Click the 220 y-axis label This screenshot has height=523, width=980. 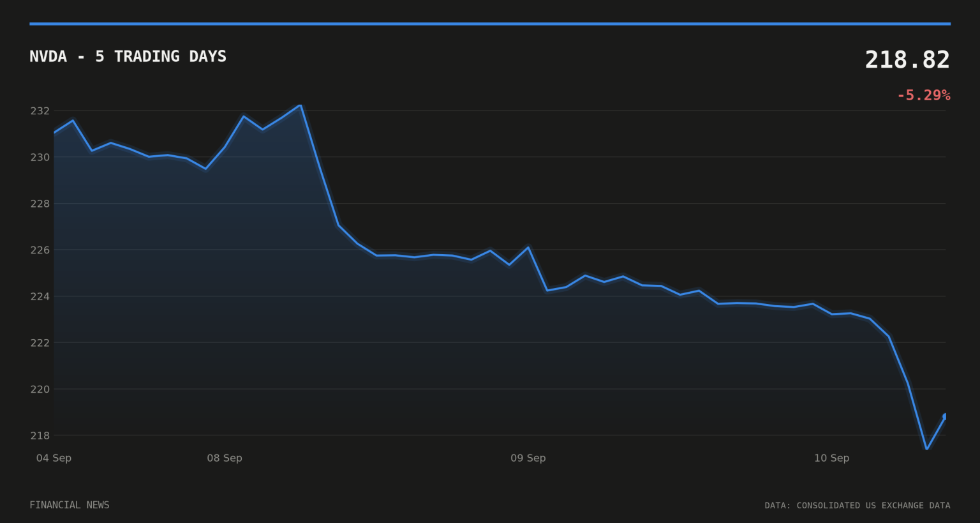40,389
